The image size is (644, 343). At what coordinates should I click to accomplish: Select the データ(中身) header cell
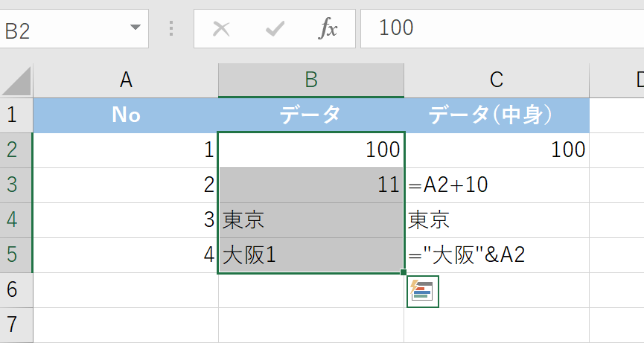[497, 115]
